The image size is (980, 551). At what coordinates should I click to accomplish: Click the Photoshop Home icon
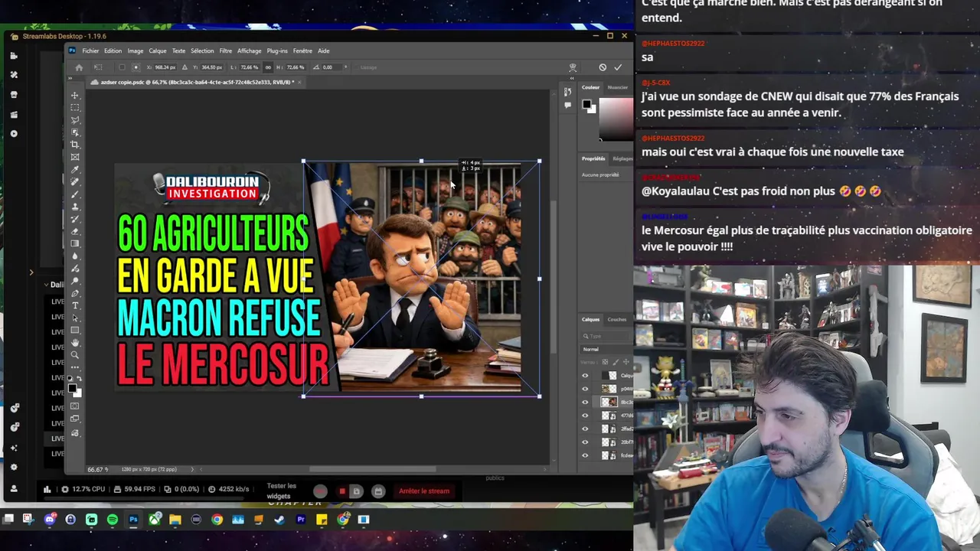(x=79, y=67)
